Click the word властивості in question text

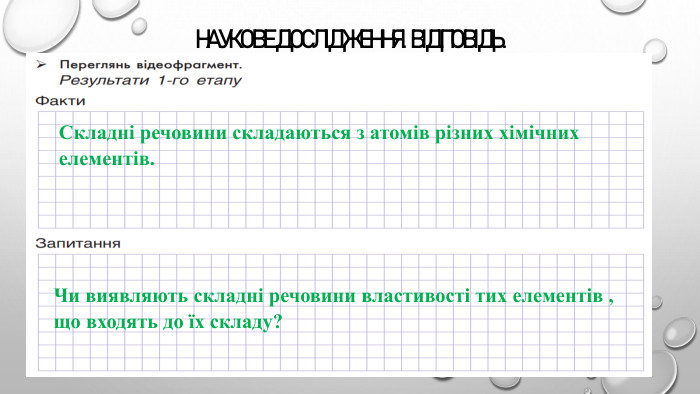point(415,296)
